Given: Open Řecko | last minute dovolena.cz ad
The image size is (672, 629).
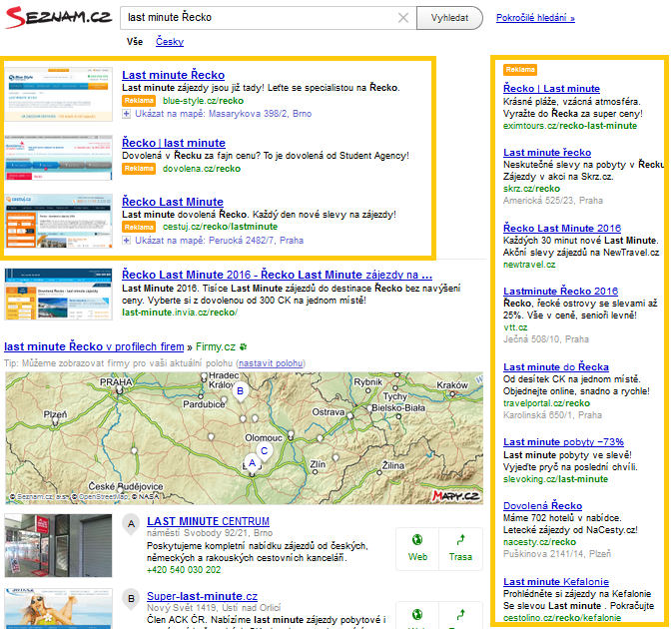Looking at the screenshot, I should point(174,143).
